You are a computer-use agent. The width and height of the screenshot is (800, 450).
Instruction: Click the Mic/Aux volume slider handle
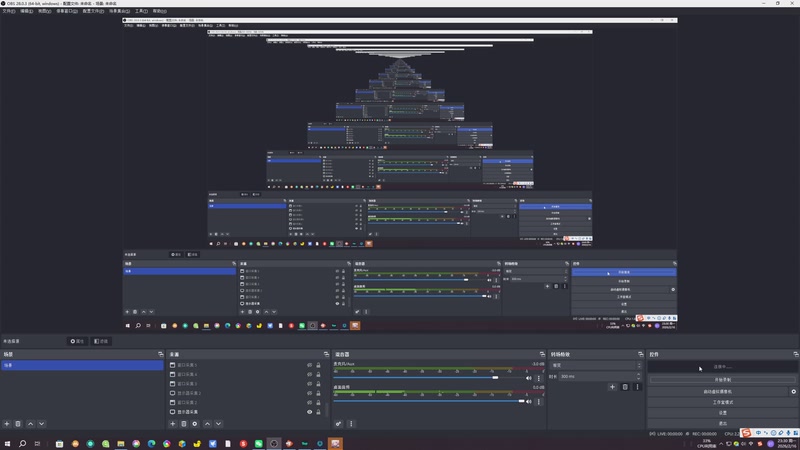pos(495,378)
